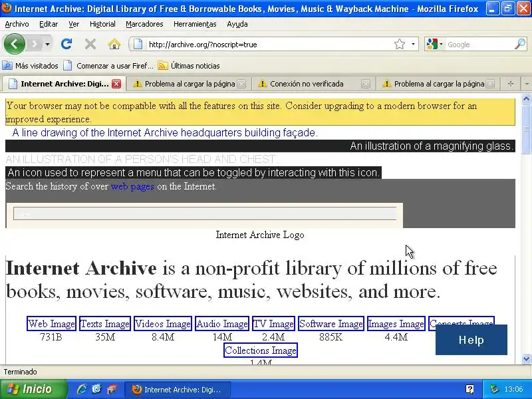Reload the page with the refresh icon
This screenshot has height=399, width=532.
click(x=66, y=44)
